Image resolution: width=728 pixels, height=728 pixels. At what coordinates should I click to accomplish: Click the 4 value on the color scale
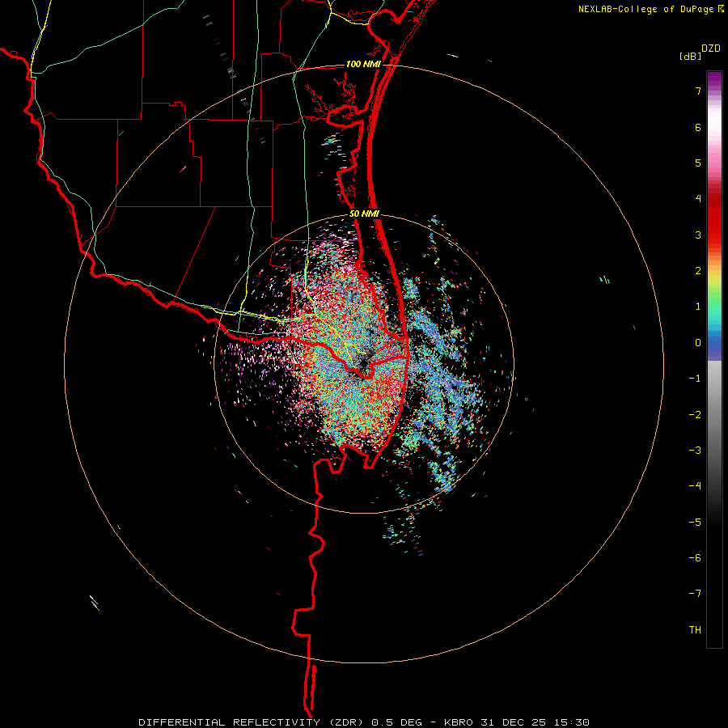tap(698, 199)
